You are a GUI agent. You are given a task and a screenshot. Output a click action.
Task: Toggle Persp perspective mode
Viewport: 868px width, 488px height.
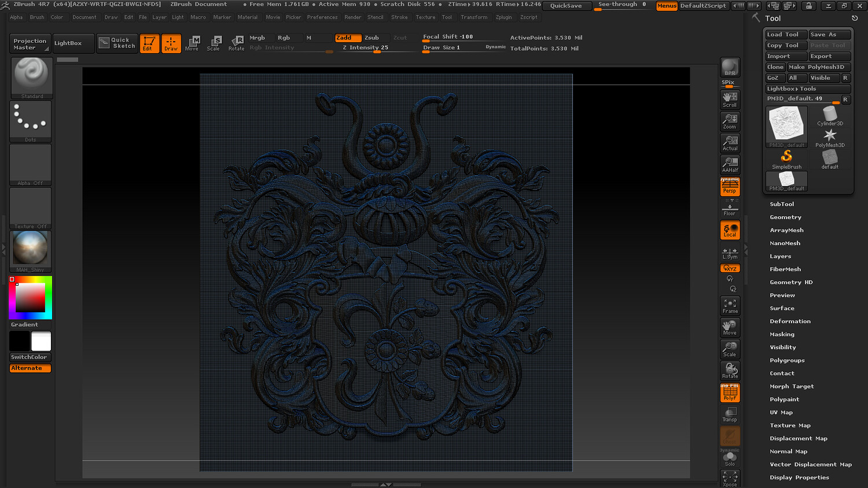(730, 187)
